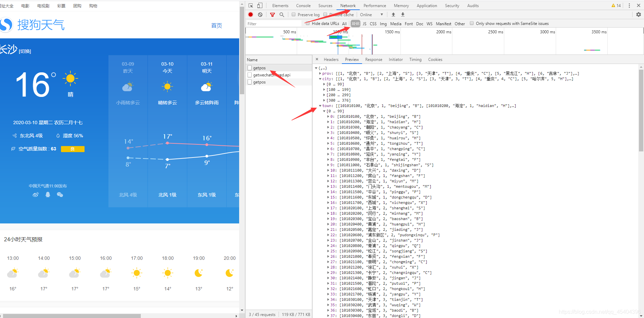Stop recording network log with red button
Image resolution: width=644 pixels, height=318 pixels.
(251, 14)
